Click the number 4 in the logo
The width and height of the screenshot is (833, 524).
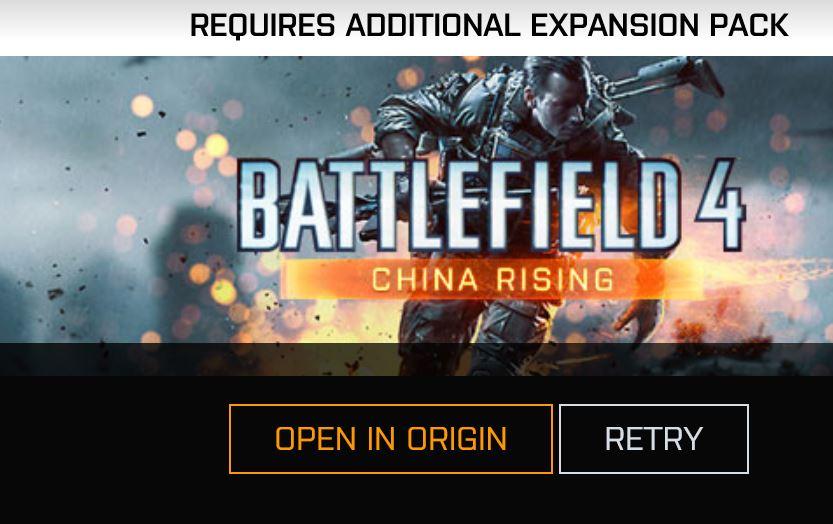(721, 205)
